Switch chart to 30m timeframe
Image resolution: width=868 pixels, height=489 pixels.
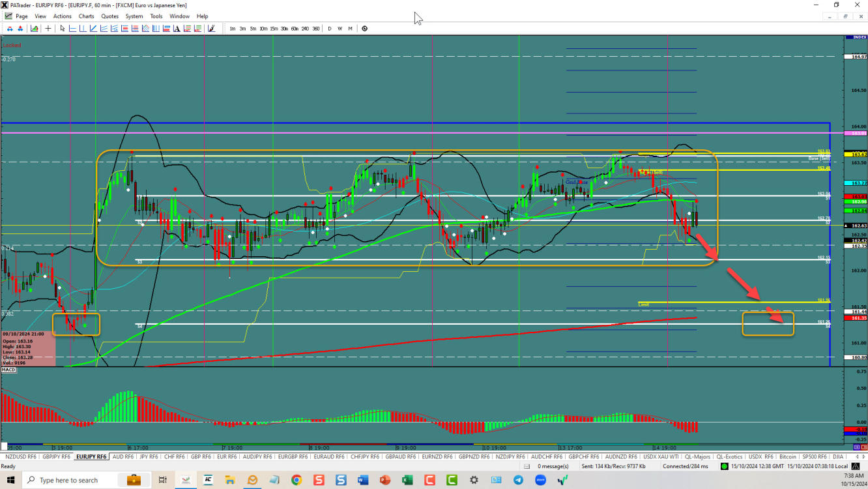point(284,29)
